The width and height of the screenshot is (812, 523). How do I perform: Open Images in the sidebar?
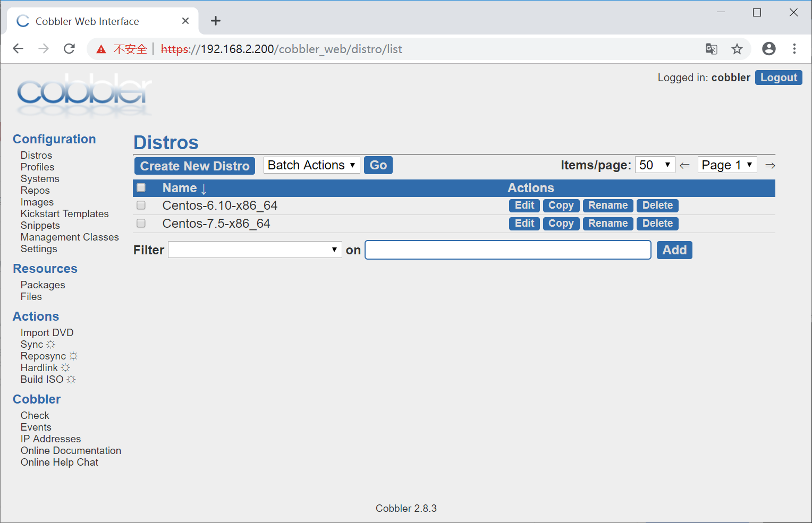click(37, 202)
